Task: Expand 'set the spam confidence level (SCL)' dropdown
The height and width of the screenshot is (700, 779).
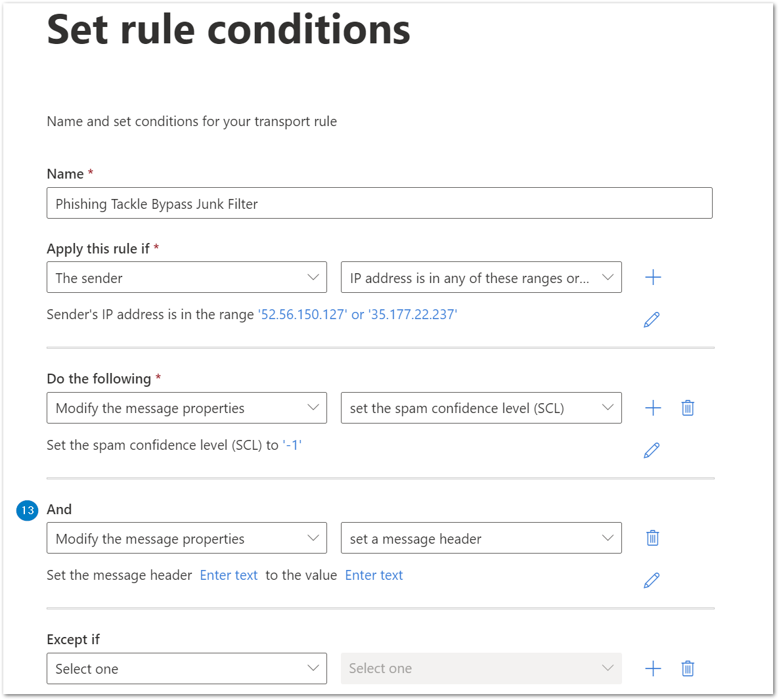Action: coord(481,408)
